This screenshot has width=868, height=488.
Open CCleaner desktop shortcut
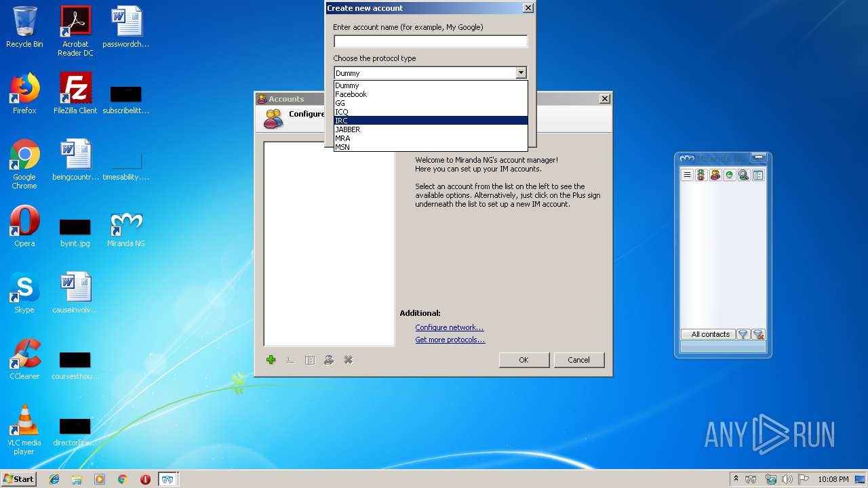(24, 359)
